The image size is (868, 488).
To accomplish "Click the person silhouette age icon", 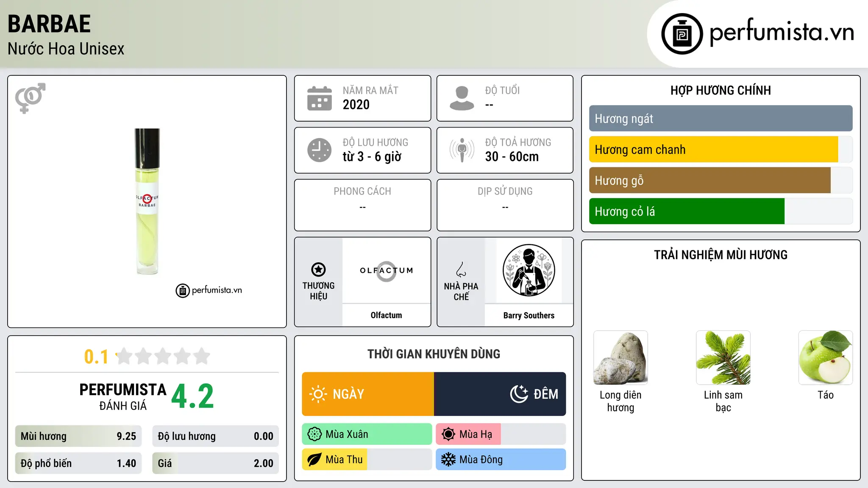I will (462, 98).
